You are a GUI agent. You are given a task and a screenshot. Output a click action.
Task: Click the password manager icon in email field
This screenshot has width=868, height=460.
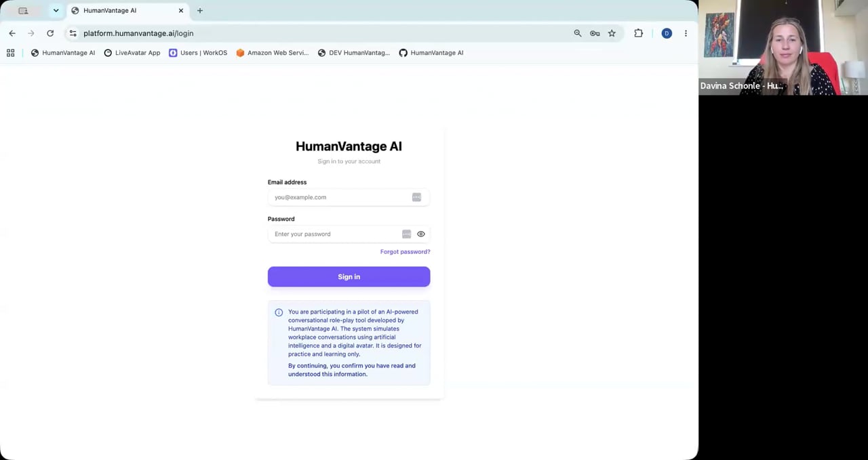[416, 197]
